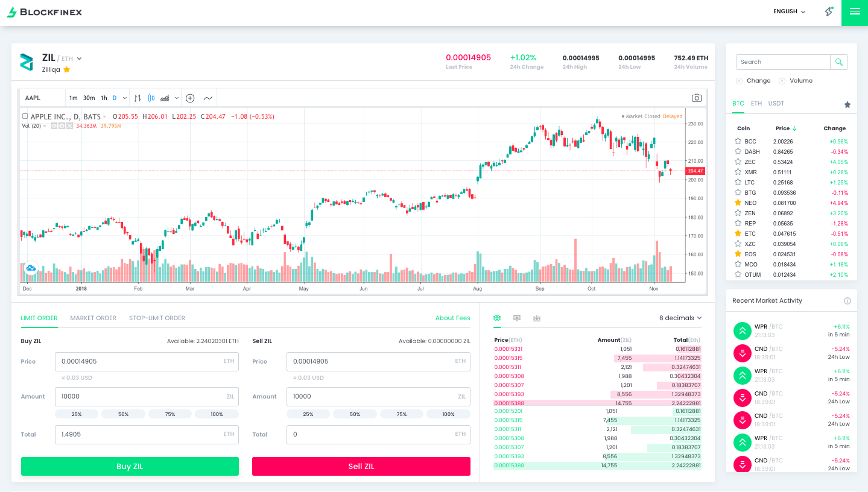Switch to the MARKET ORDER tab
Screen dimensions: 868x492
click(93, 318)
